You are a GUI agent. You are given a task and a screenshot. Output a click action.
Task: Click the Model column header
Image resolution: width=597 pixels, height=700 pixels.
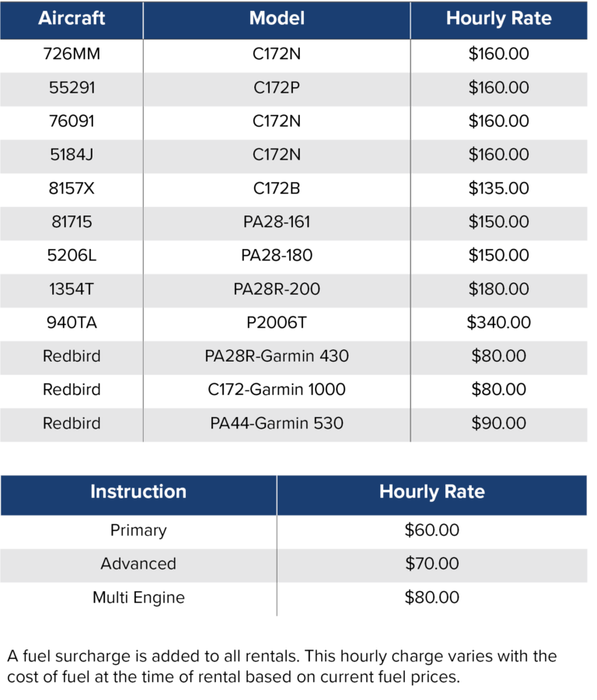(277, 19)
